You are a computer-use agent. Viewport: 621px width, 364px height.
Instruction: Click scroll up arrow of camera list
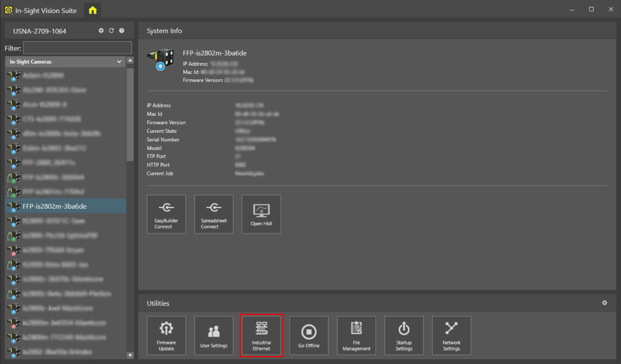click(130, 60)
